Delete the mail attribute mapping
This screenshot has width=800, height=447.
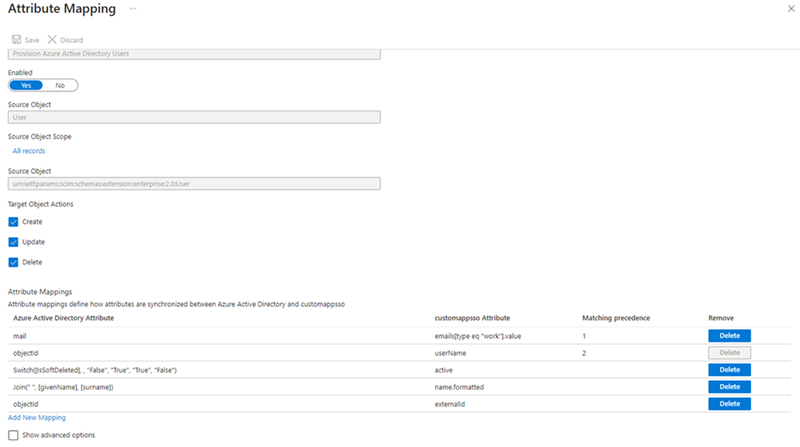click(729, 336)
